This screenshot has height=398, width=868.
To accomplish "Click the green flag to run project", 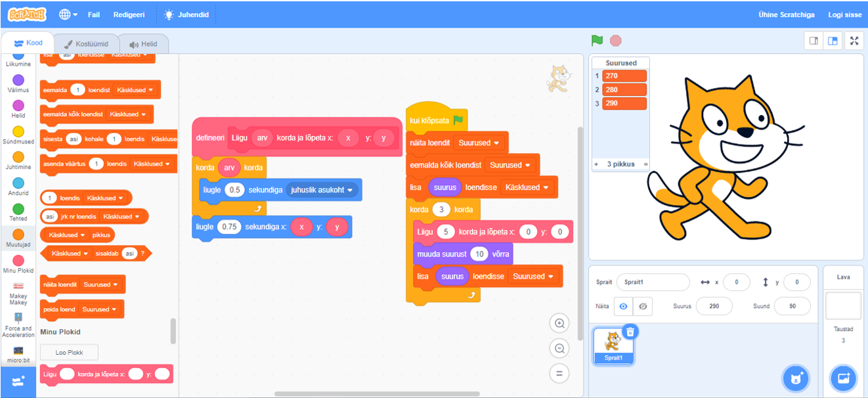I will 597,41.
